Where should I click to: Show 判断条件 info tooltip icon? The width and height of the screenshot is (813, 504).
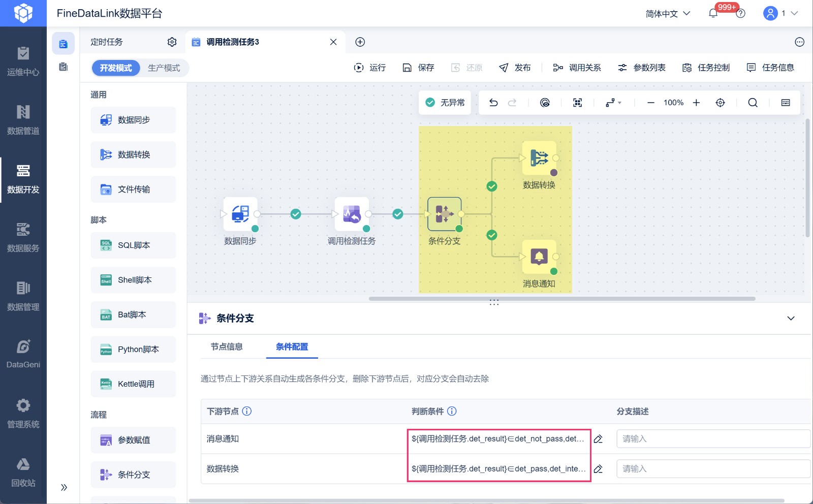click(452, 412)
